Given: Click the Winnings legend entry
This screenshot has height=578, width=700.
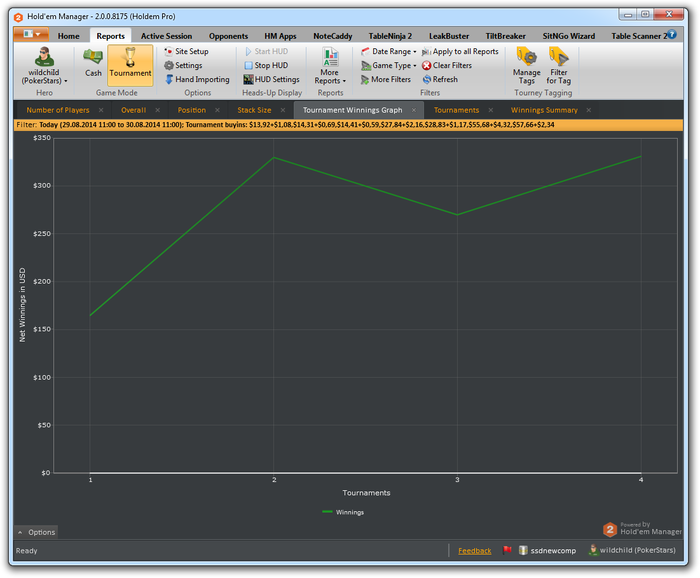Looking at the screenshot, I should click(x=343, y=512).
